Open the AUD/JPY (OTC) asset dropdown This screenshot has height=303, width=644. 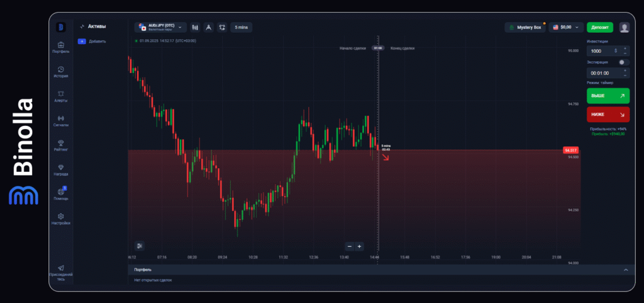click(x=160, y=27)
